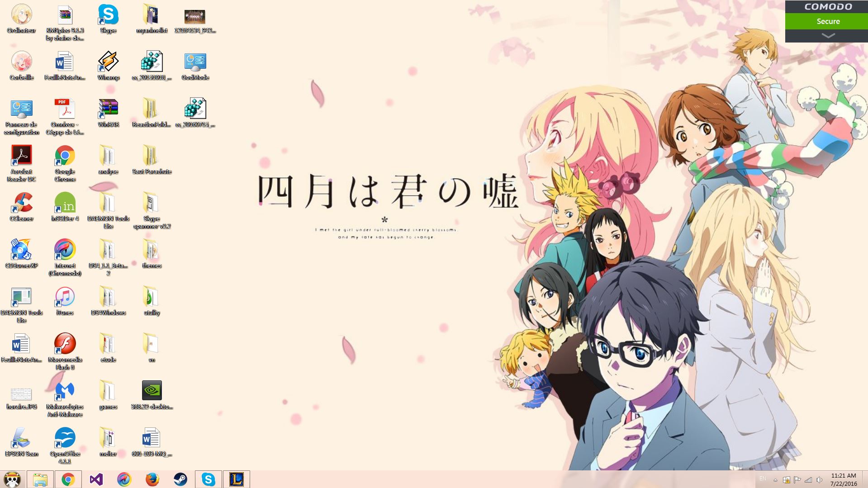The height and width of the screenshot is (488, 868).
Task: Open the themes folder
Action: click(x=152, y=254)
